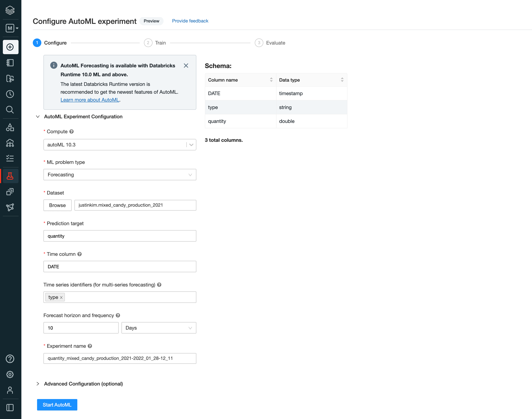The height and width of the screenshot is (419, 532).
Task: Open the Create (plus) sidebar icon
Action: click(10, 47)
